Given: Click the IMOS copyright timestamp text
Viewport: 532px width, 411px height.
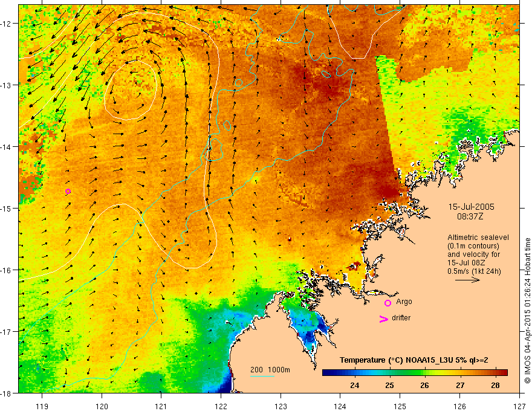Looking at the screenshot, I should click(527, 310).
